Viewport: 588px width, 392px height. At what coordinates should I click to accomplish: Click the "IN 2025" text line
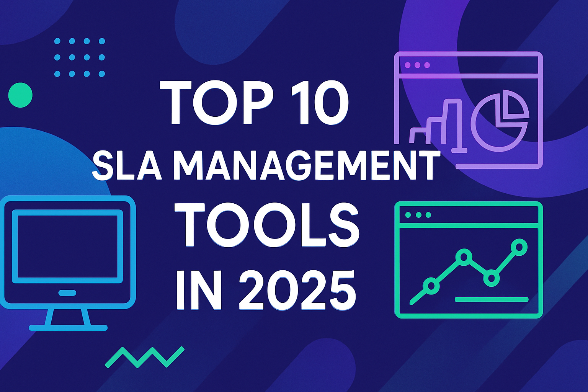coord(266,291)
